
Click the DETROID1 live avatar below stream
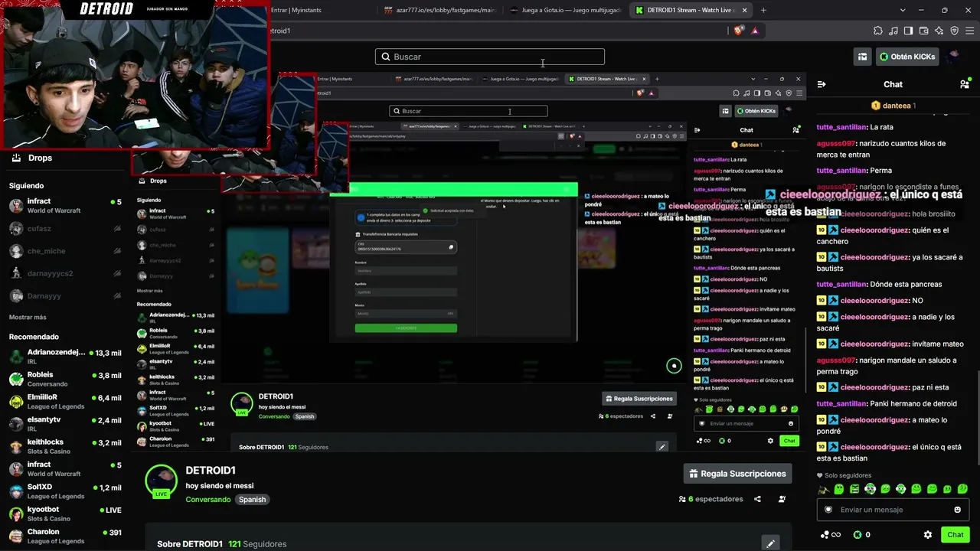[x=161, y=481]
